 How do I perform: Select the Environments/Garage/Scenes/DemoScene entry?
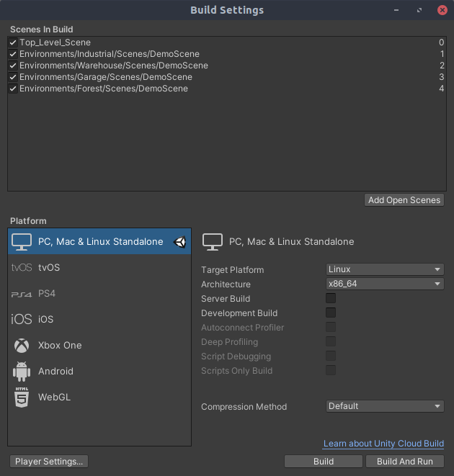227,77
